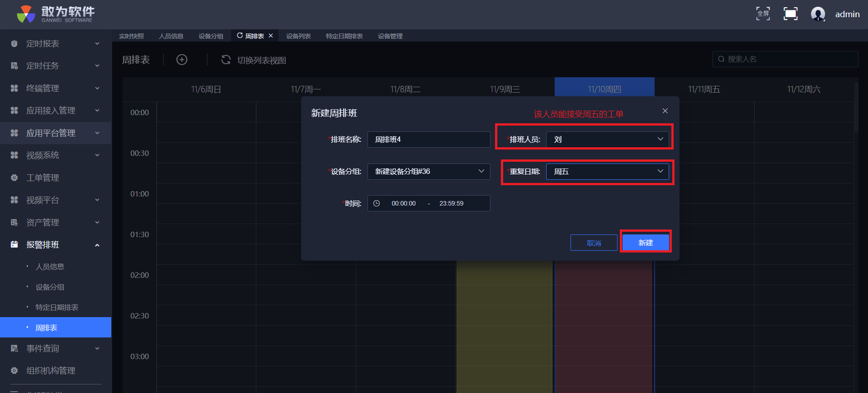Click the red schedule block on Thursday
Image resolution: width=868 pixels, height=393 pixels.
[604, 327]
